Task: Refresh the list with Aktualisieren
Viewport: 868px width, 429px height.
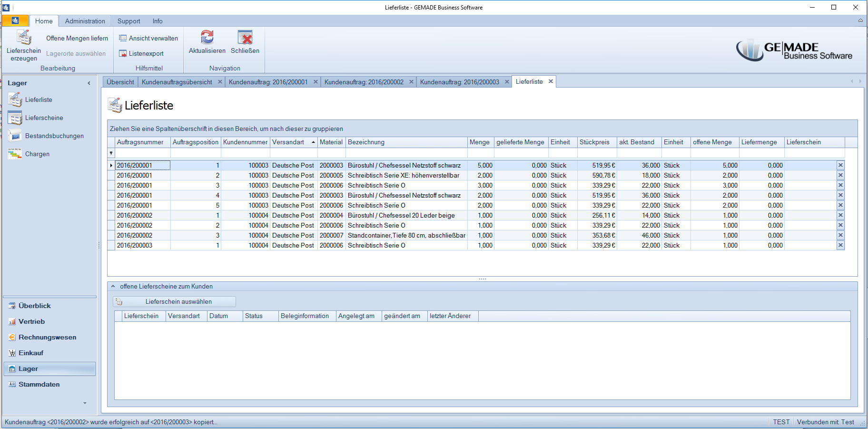Action: click(207, 38)
